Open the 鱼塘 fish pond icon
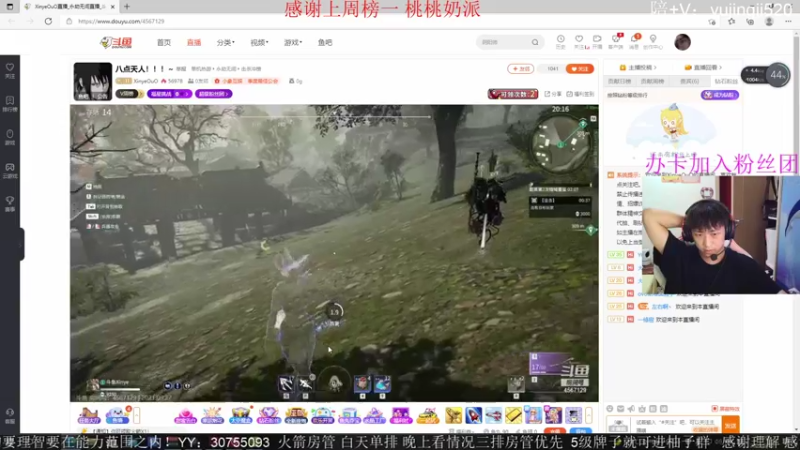 (117, 415)
